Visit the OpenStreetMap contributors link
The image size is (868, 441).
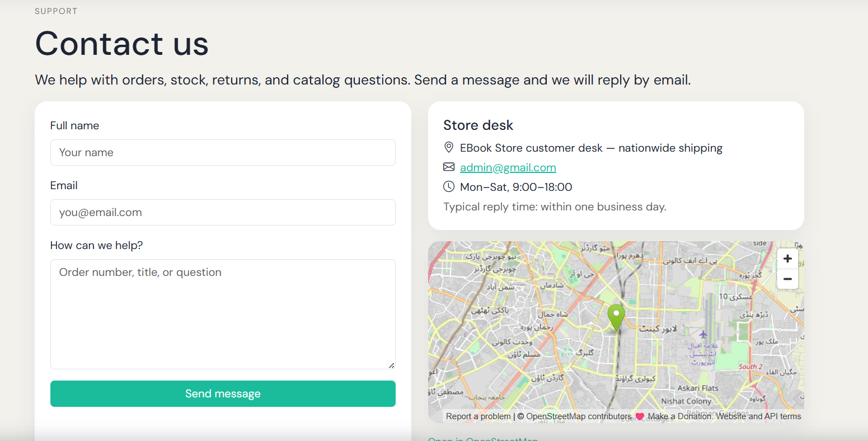579,416
